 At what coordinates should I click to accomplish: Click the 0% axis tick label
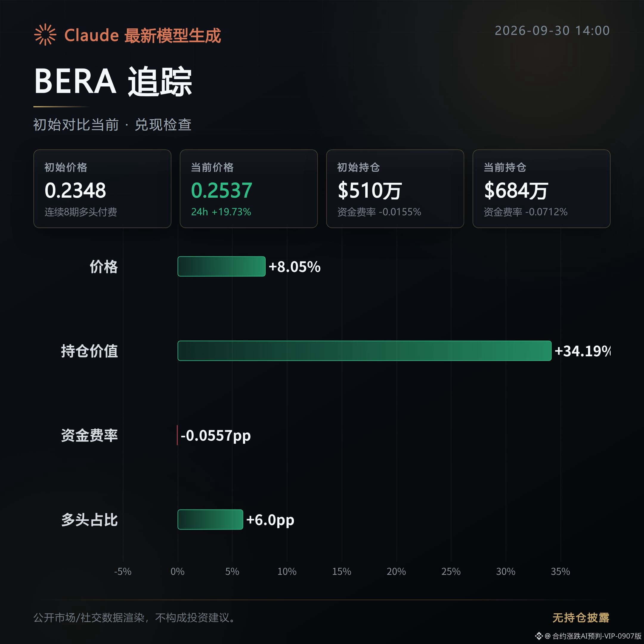pos(177,571)
